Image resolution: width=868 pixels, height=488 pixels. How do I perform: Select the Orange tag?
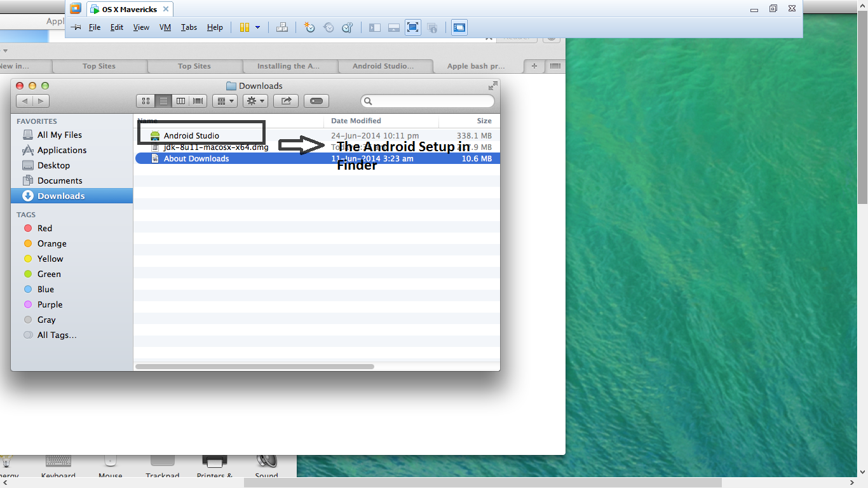pyautogui.click(x=51, y=243)
